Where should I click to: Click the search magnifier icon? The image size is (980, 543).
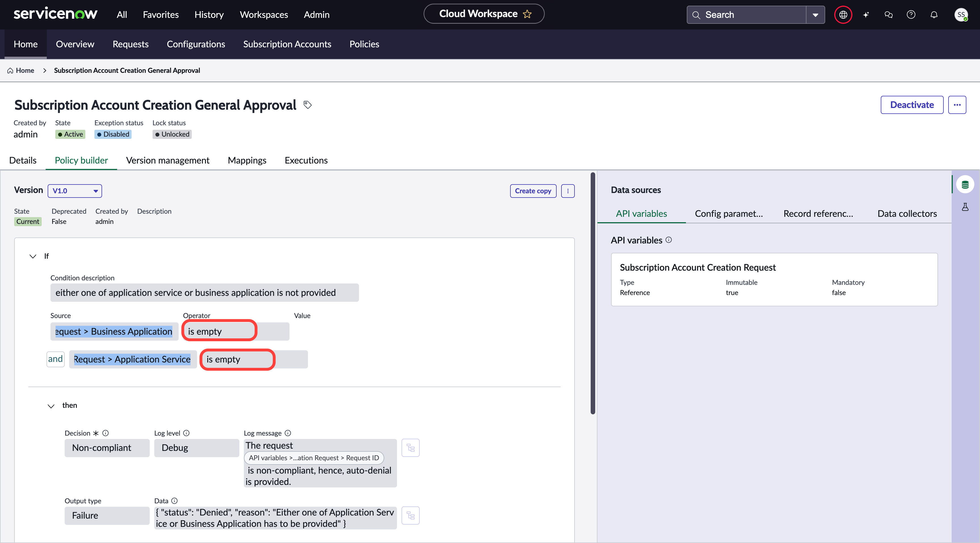point(696,15)
